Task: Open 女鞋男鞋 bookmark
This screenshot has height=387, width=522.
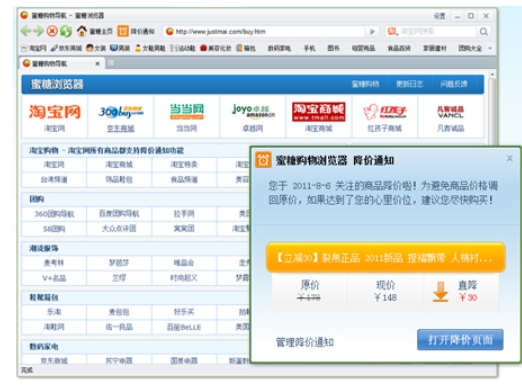Action: [150, 48]
